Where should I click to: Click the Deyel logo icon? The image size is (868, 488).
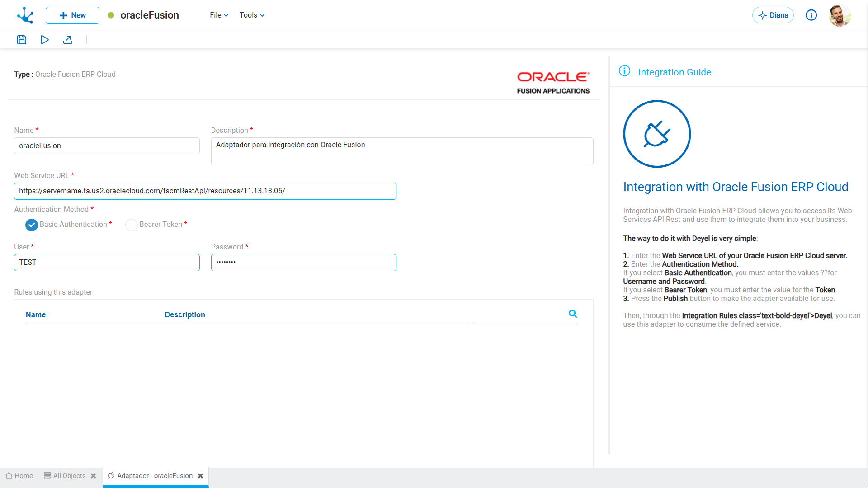[25, 15]
